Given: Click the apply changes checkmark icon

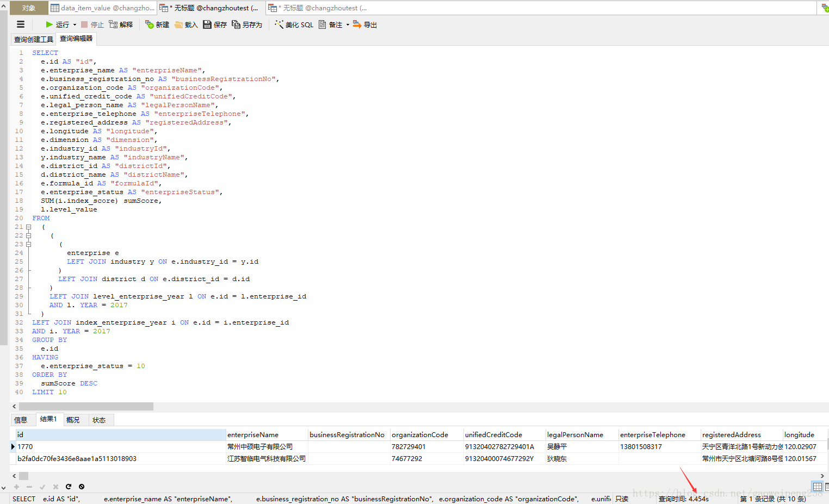Looking at the screenshot, I should [42, 487].
